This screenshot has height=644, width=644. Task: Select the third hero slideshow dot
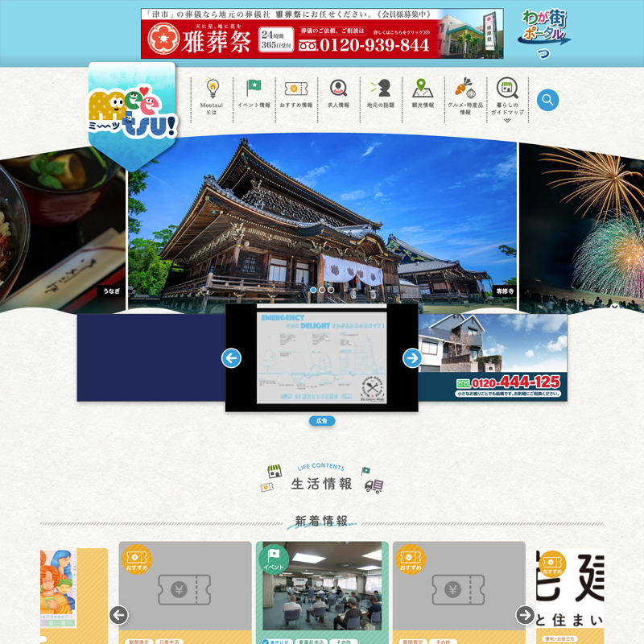[x=331, y=289]
